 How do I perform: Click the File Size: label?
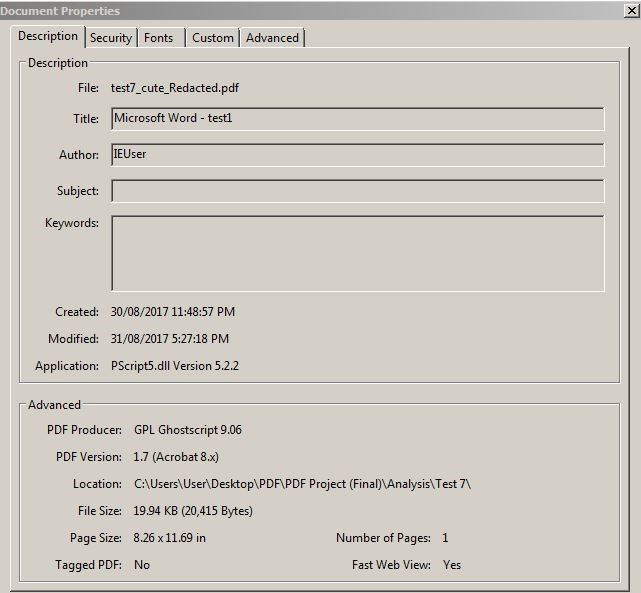pyautogui.click(x=100, y=511)
